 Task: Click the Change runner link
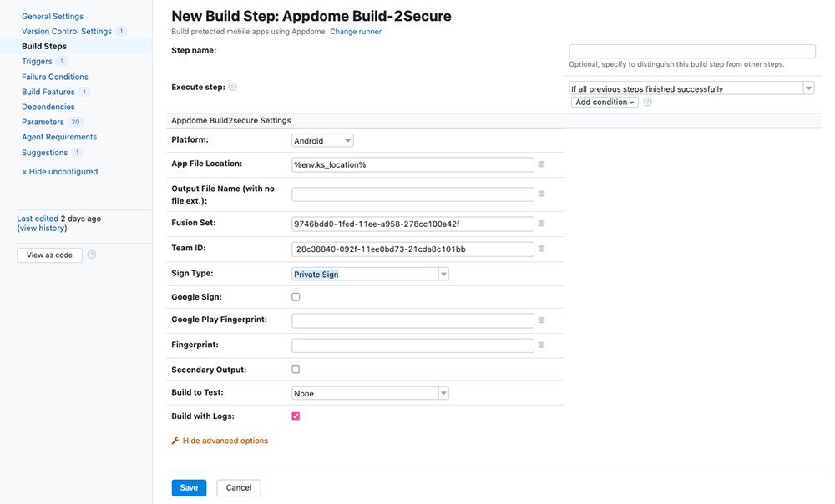356,32
